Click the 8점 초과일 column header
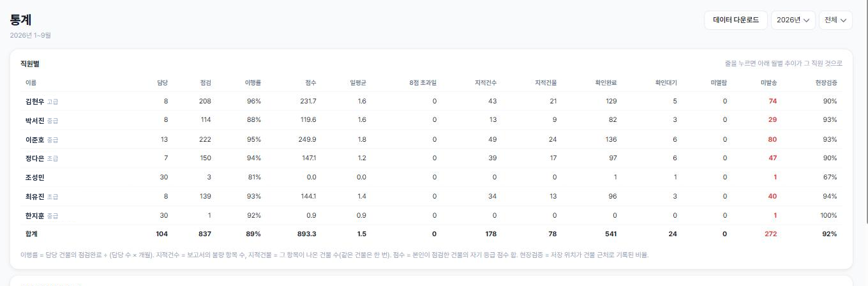The height and width of the screenshot is (286, 868). [x=423, y=83]
